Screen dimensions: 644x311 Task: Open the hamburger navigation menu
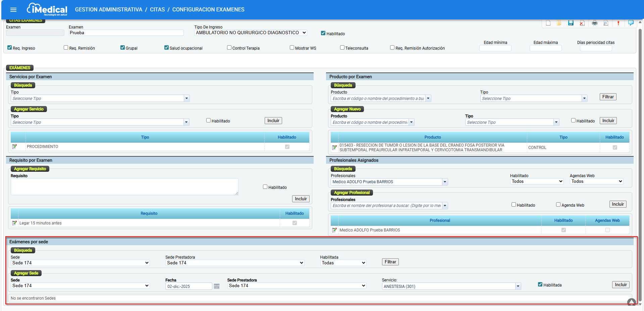(13, 10)
